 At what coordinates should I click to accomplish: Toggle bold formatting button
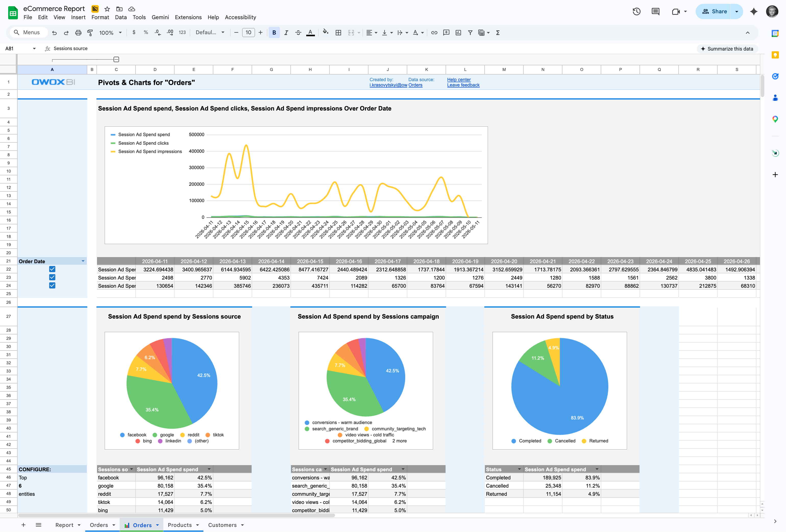(274, 32)
